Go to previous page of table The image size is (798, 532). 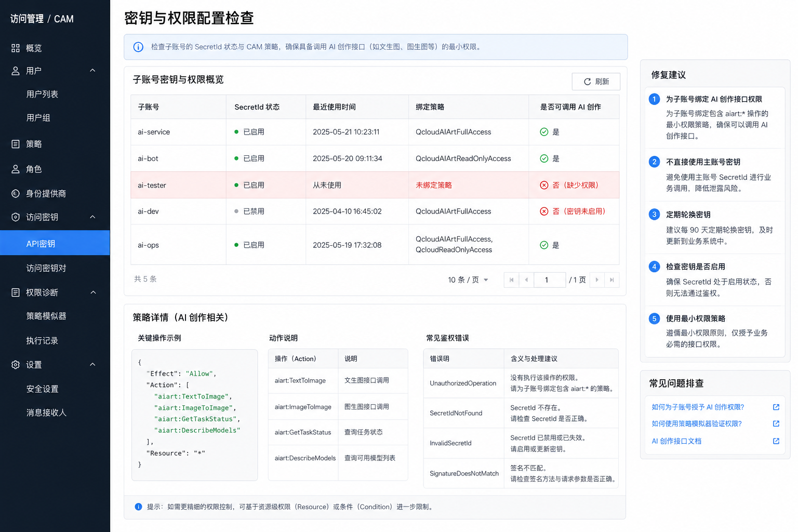[x=526, y=280]
